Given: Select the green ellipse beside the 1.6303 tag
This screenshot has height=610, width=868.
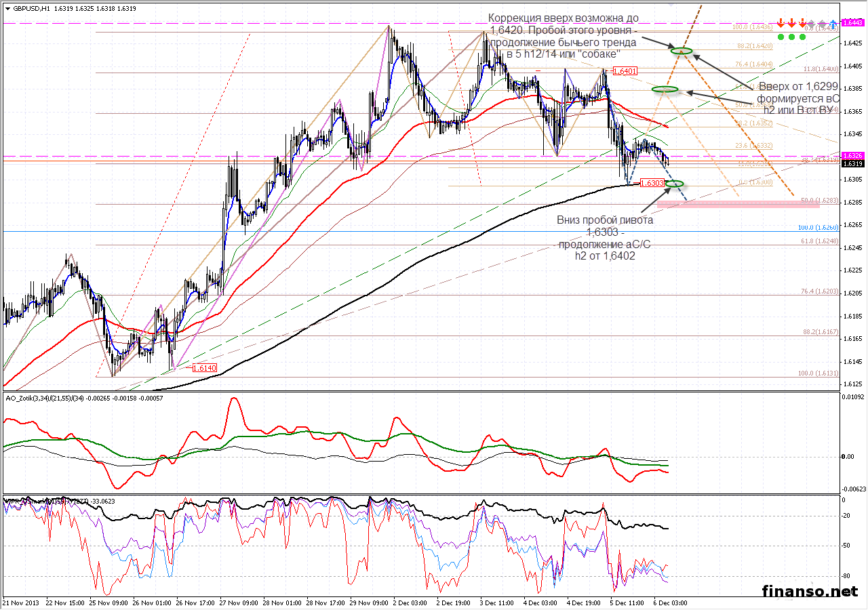Looking at the screenshot, I should point(675,184).
